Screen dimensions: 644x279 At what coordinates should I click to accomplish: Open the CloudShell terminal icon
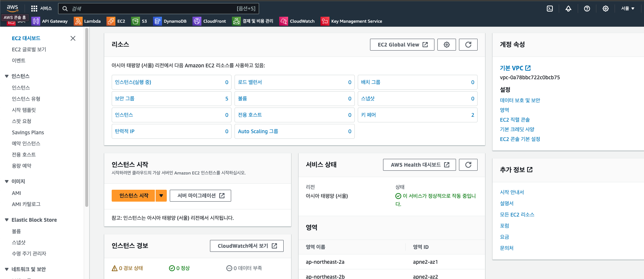point(550,9)
